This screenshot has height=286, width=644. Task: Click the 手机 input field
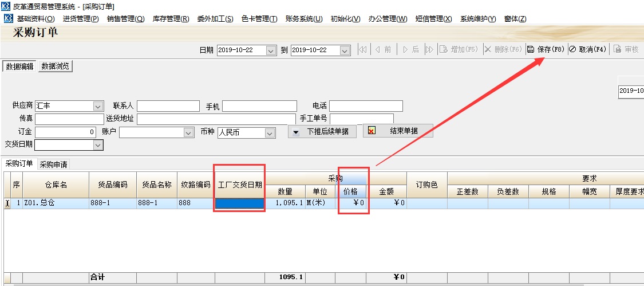[259, 106]
